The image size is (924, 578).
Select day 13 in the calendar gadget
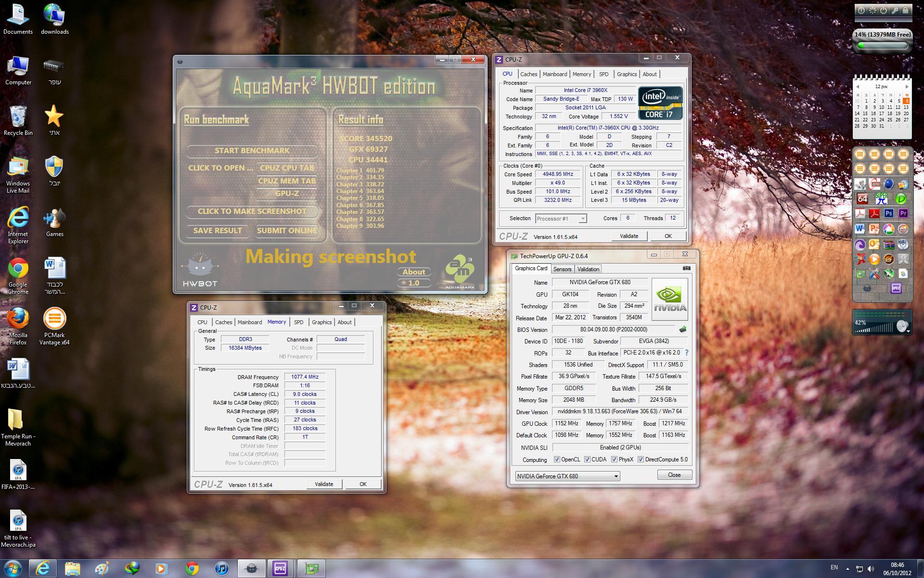pos(906,107)
